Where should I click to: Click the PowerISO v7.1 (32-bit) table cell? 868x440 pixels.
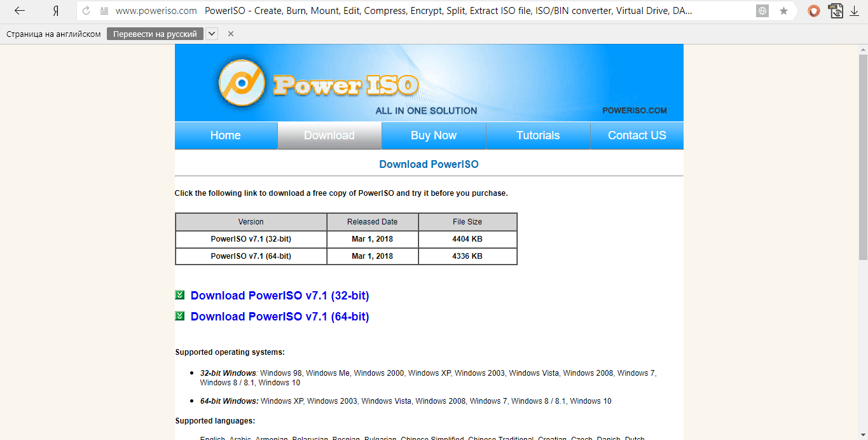(x=251, y=239)
